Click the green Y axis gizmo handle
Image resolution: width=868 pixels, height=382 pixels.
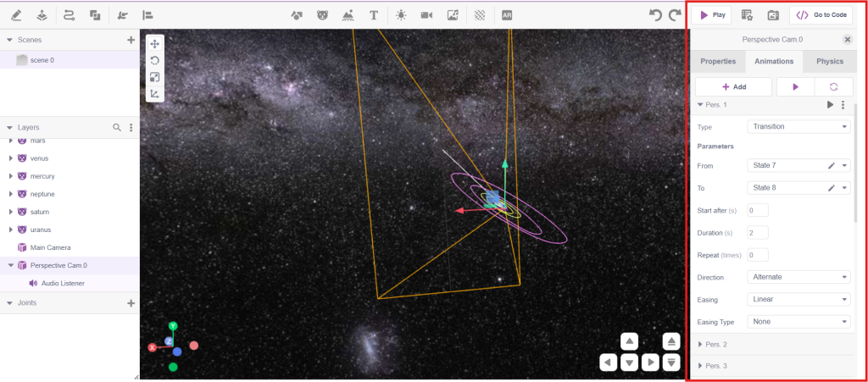tap(173, 325)
